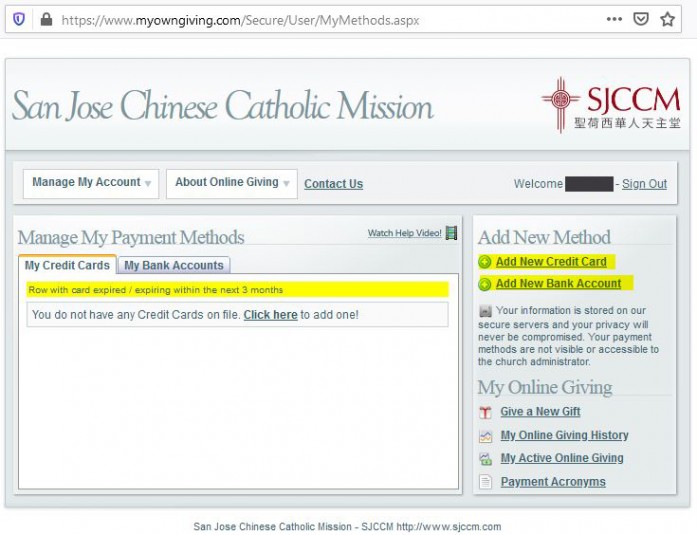The height and width of the screenshot is (535, 697).
Task: Switch to the My Bank Accounts tab
Action: point(174,266)
